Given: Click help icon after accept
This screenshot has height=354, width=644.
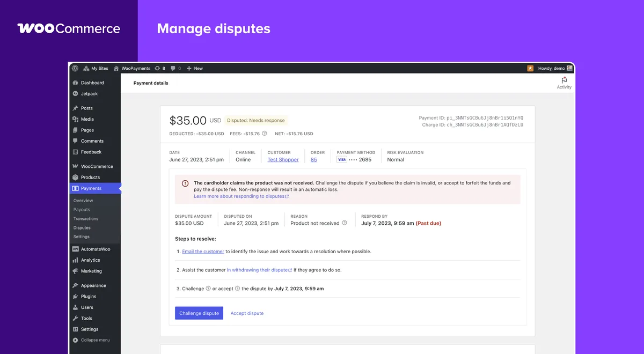Looking at the screenshot, I should tap(237, 288).
